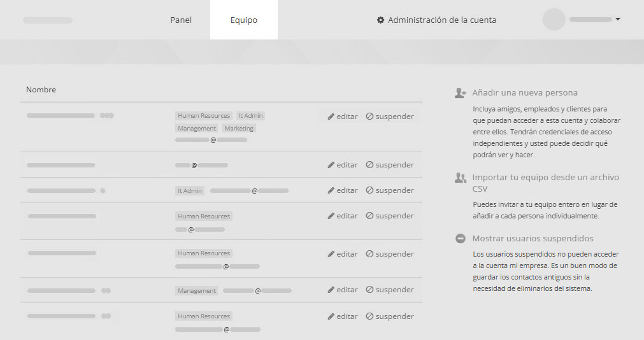Open Añadir una nueva persona link

[x=525, y=93]
